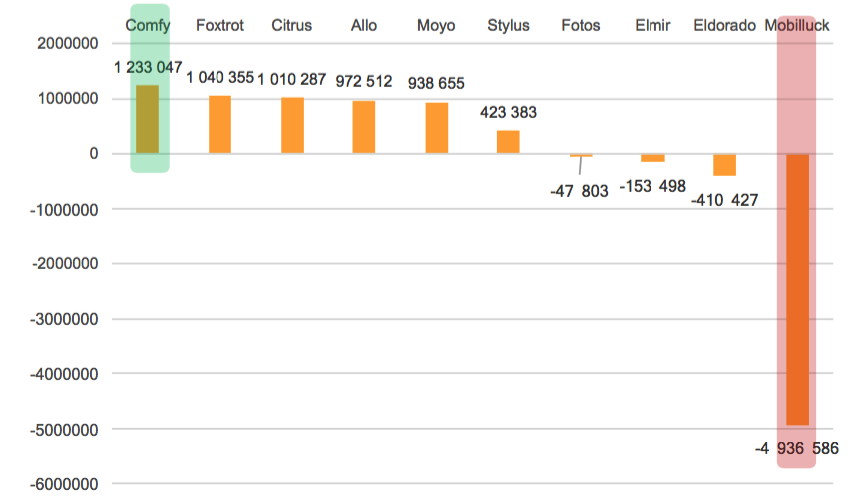Click the Elmir category label
Viewport: 868px width, 500px height.
pos(652,25)
